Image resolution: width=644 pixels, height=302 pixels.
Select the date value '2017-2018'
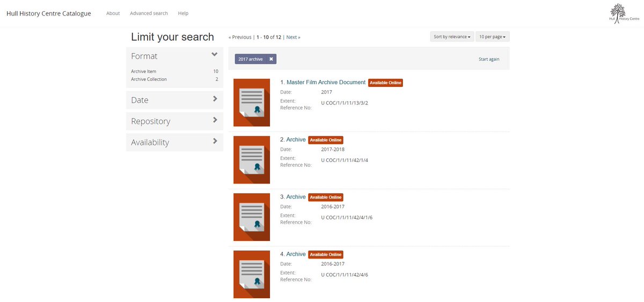pos(333,149)
